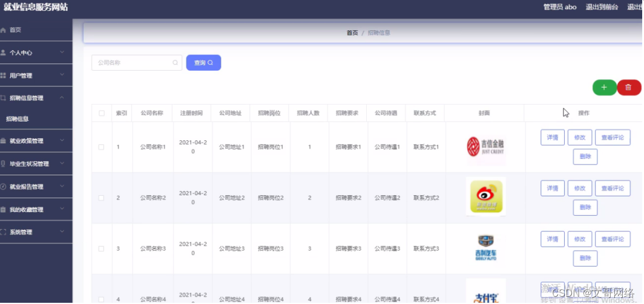This screenshot has height=304, width=644.
Task: Click the 公司待遇2 cell
Action: (x=387, y=198)
